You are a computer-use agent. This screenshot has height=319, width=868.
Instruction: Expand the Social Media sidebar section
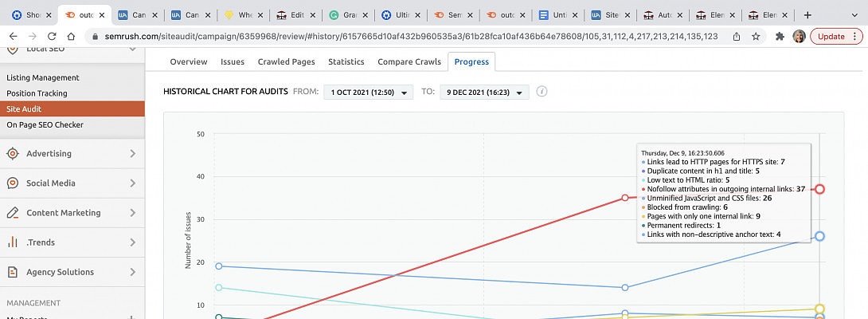(x=132, y=183)
